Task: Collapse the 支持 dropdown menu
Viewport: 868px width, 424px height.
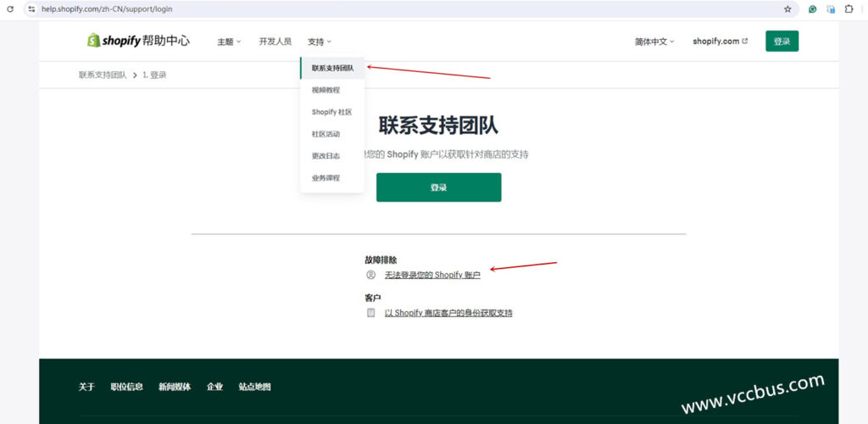Action: point(320,42)
